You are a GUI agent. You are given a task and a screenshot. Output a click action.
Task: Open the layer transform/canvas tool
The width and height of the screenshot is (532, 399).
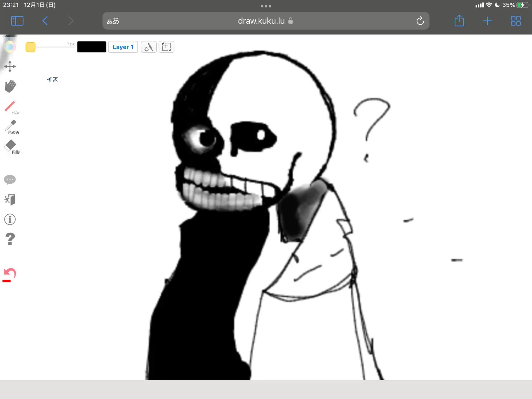[167, 47]
